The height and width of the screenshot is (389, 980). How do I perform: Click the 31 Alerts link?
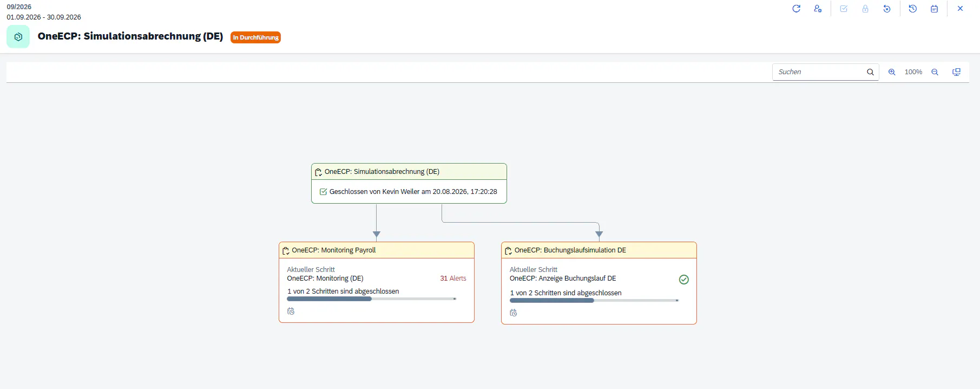453,278
